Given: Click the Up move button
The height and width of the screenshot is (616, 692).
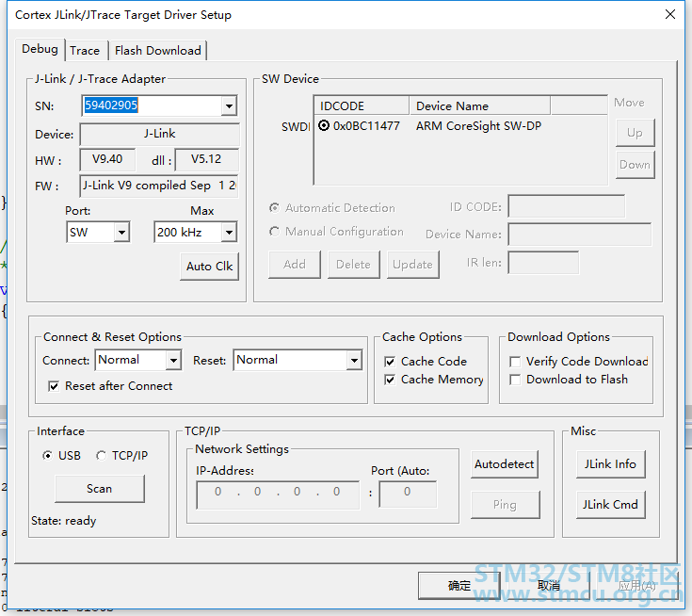Looking at the screenshot, I should click(636, 133).
